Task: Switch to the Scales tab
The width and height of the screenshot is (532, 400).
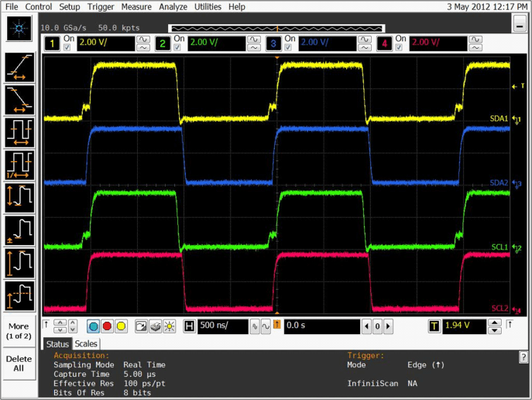Action: (86, 343)
